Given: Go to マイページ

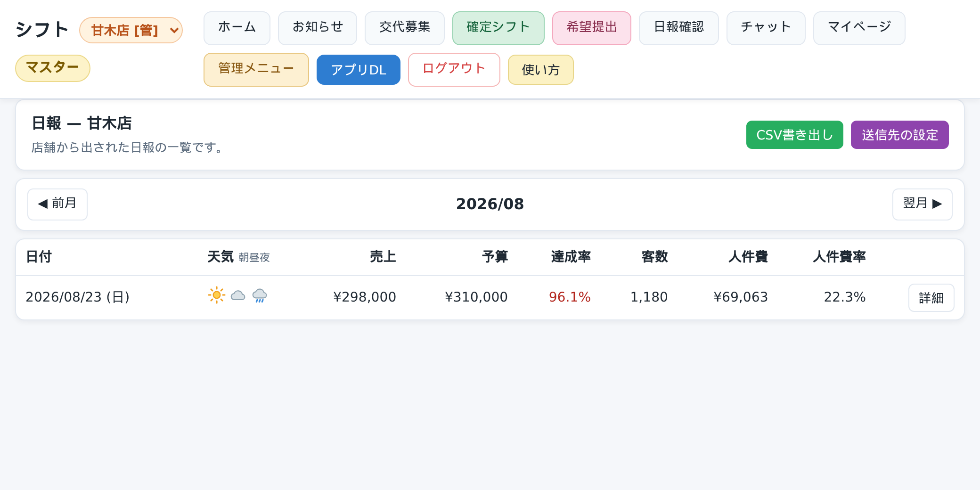Looking at the screenshot, I should 859,28.
